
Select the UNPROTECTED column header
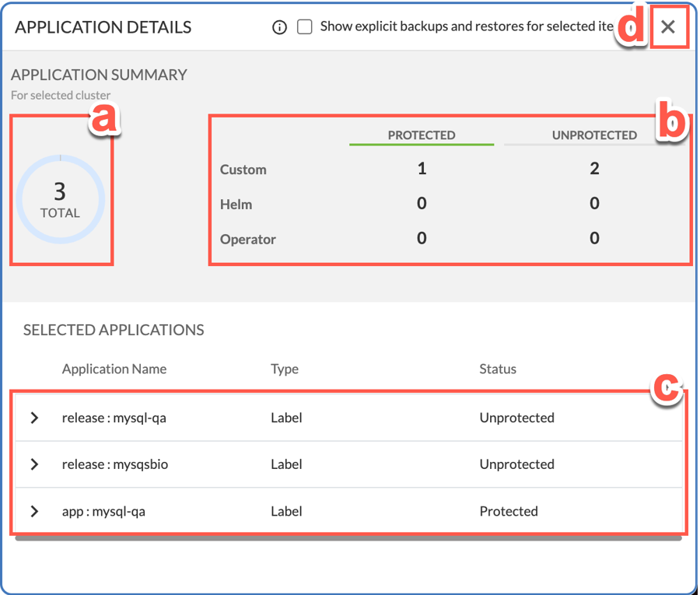click(594, 135)
